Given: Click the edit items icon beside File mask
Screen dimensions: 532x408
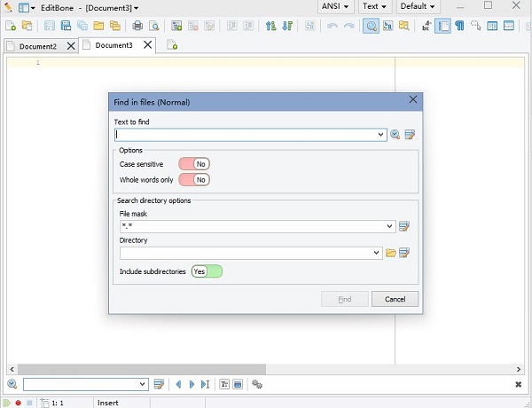Looking at the screenshot, I should 404,226.
